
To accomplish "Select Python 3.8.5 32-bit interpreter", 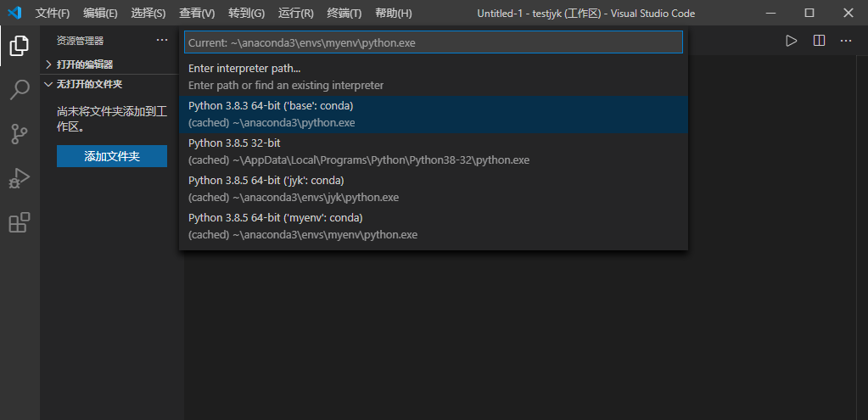I will click(434, 152).
